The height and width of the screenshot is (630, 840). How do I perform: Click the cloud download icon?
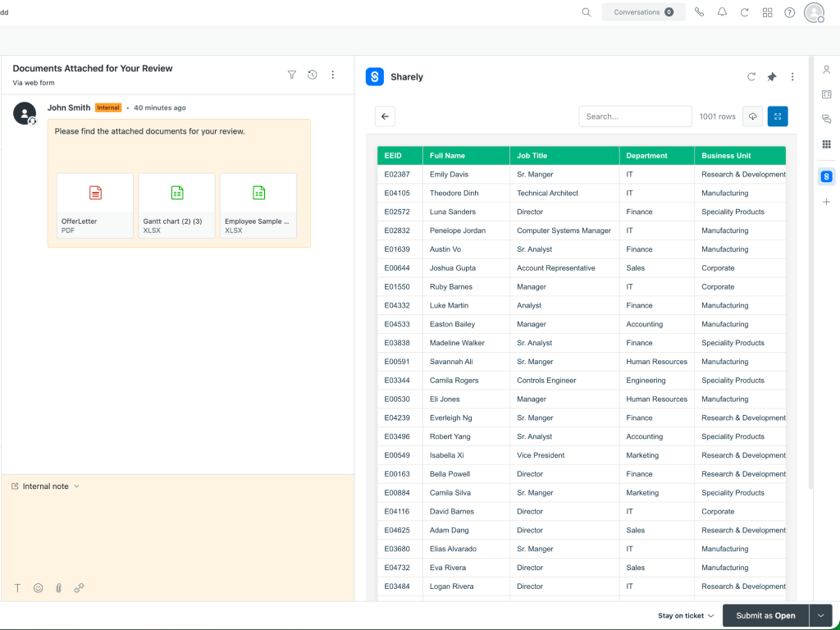752,116
